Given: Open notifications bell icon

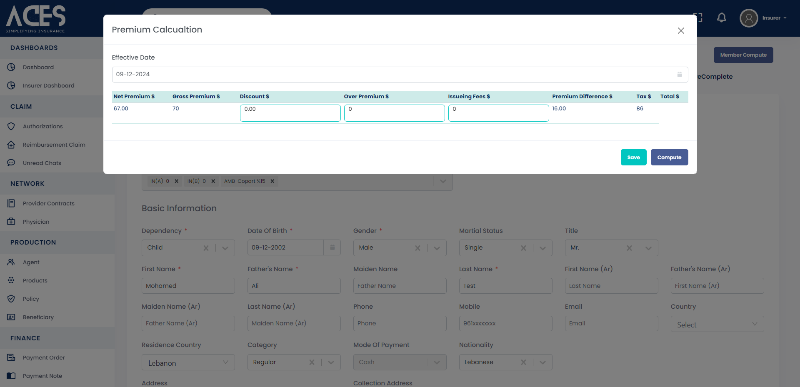Looking at the screenshot, I should tap(721, 18).
